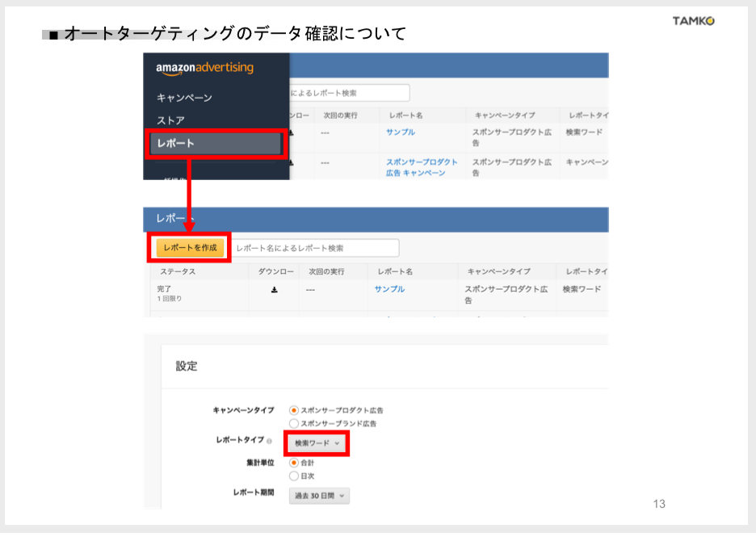Click キャンペーンタイプ header in the upper table

coord(505,115)
